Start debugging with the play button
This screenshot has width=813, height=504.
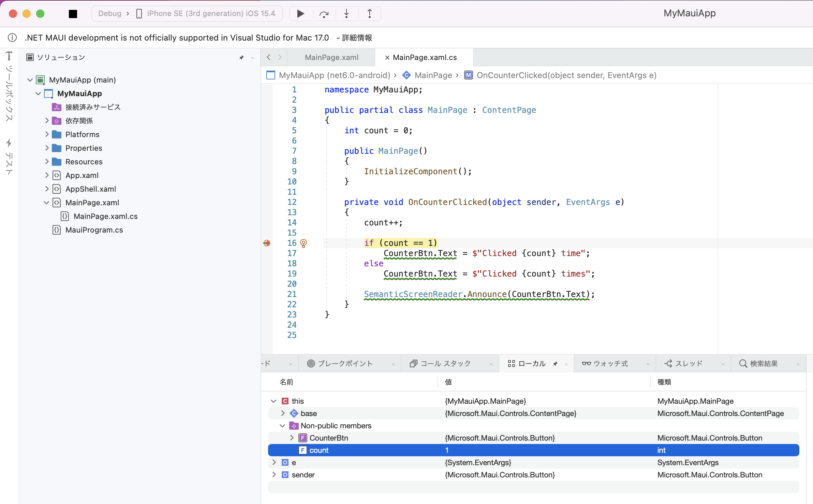coord(300,14)
